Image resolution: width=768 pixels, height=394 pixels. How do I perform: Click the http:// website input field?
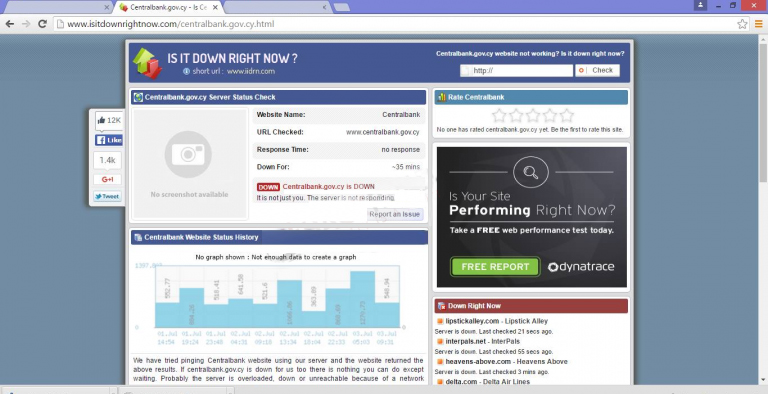[x=516, y=71]
